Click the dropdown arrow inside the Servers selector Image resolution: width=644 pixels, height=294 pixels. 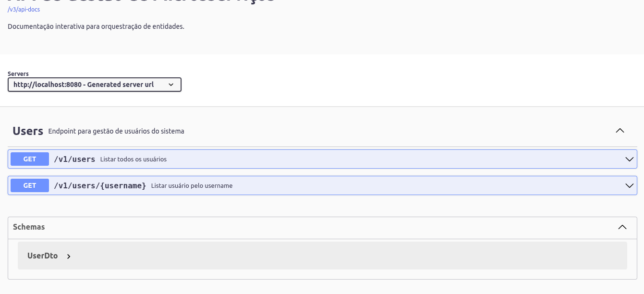coord(171,84)
